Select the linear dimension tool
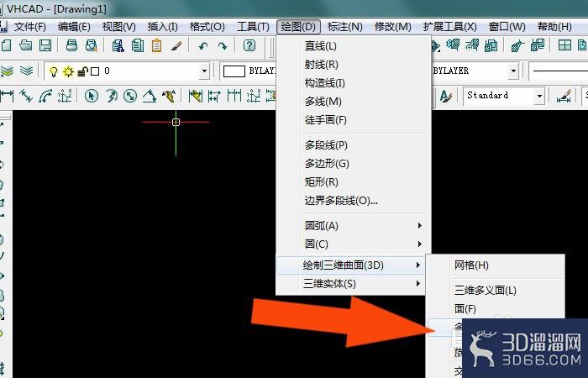The width and height of the screenshot is (588, 378). pos(7,97)
